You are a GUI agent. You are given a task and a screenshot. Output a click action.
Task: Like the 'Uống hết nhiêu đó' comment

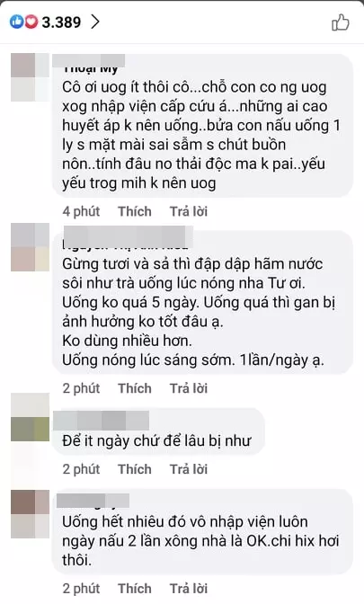click(135, 589)
